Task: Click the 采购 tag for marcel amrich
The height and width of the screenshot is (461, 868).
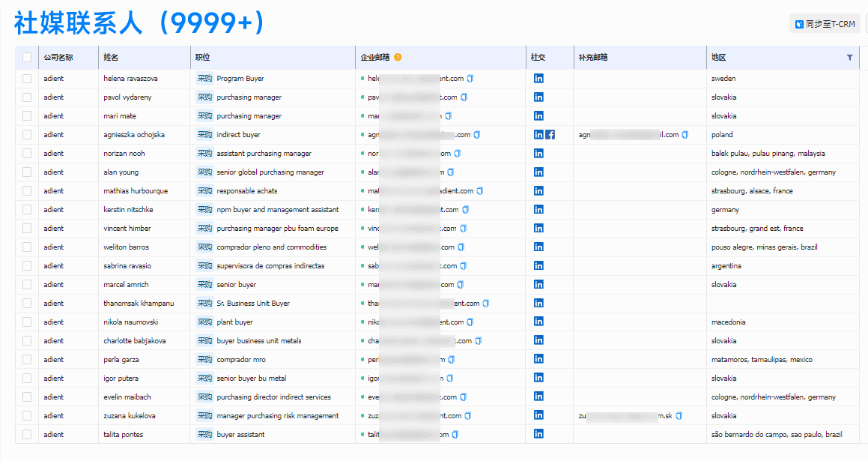Action: [x=204, y=285]
